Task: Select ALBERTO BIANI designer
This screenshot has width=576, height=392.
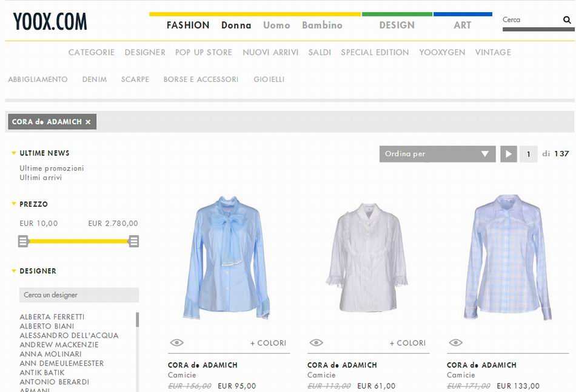Action: tap(47, 326)
